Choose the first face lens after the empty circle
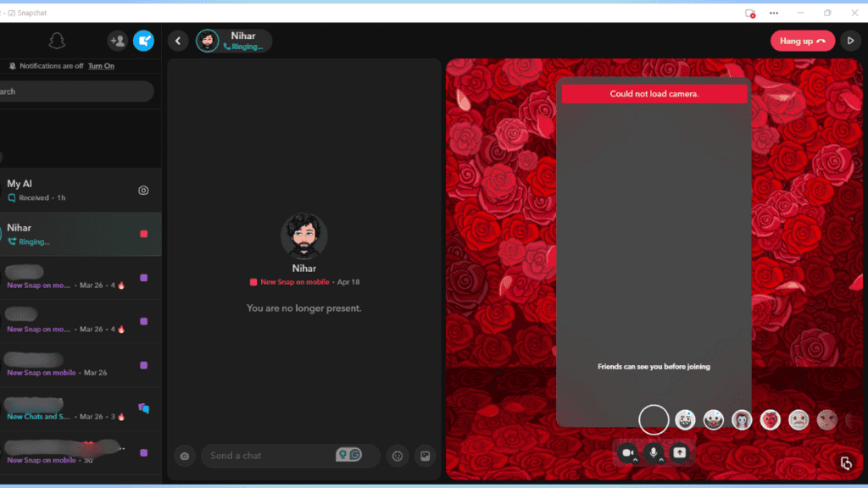Viewport: 868px width, 488px height. tap(685, 420)
